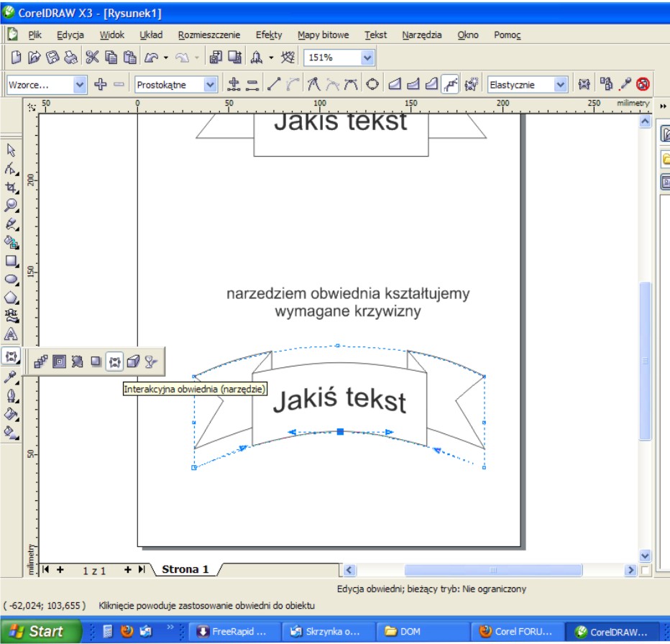The width and height of the screenshot is (670, 644).
Task: Select the Rectangle tool
Action: tap(11, 261)
